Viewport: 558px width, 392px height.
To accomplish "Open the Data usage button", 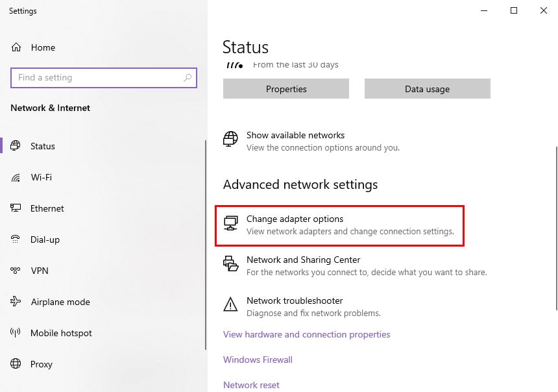I will click(428, 89).
